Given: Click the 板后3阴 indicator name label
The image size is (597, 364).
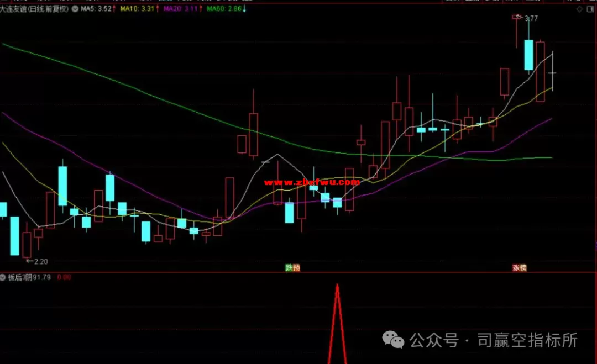Looking at the screenshot, I should [19, 278].
